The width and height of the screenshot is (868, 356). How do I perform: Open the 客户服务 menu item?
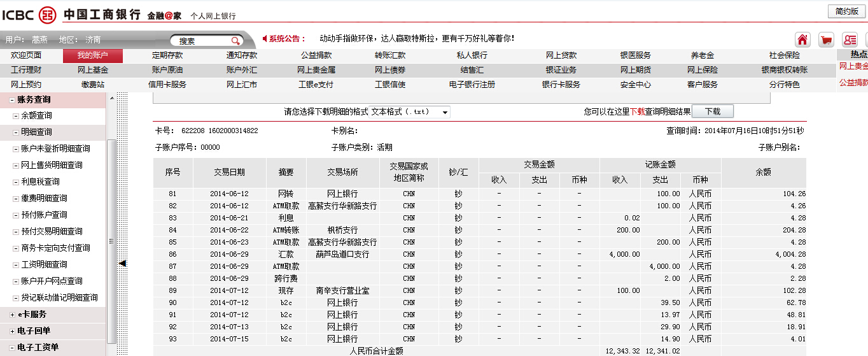[x=703, y=84]
